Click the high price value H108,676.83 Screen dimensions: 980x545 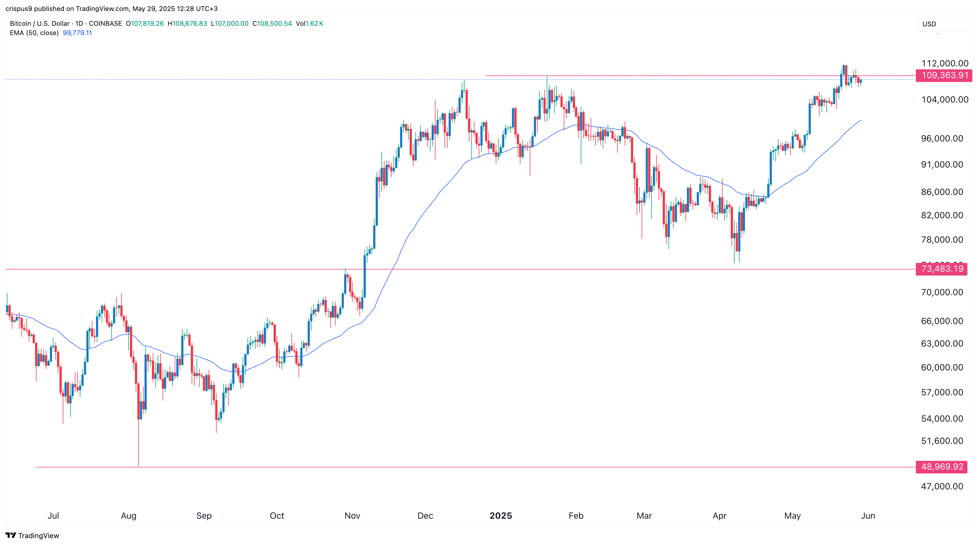click(187, 24)
